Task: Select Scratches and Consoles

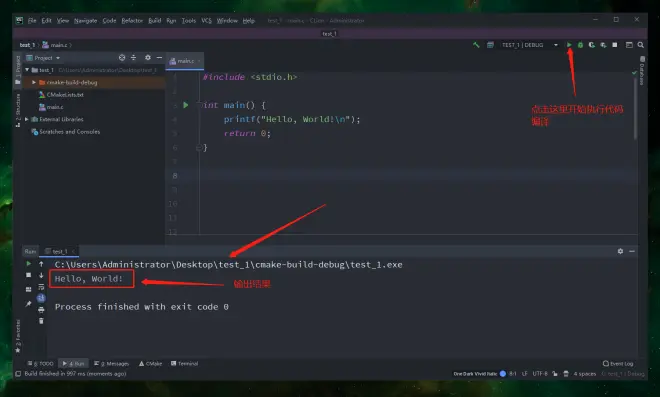Action: pyautogui.click(x=66, y=132)
